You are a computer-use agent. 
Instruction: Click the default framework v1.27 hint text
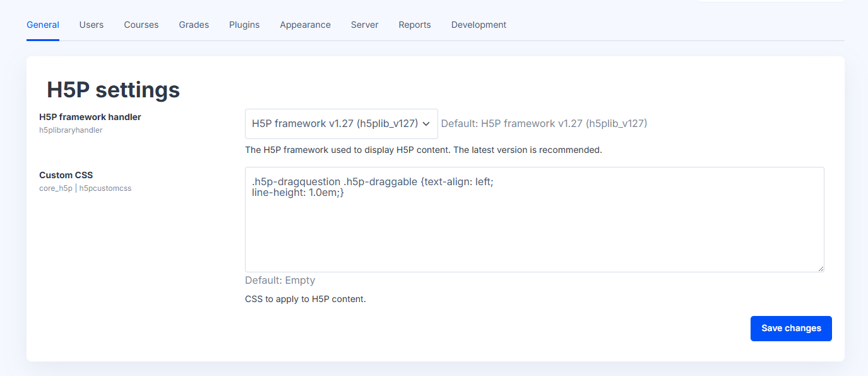[x=544, y=123]
